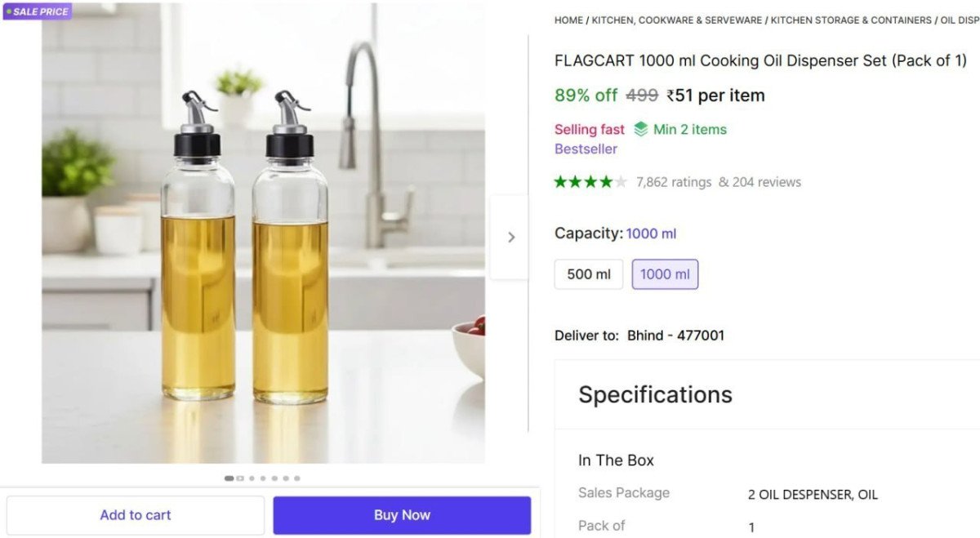Go to Kitchen, Cookware & Serveware breadcrumb
Viewport: 980px width, 538px height.
(x=676, y=20)
